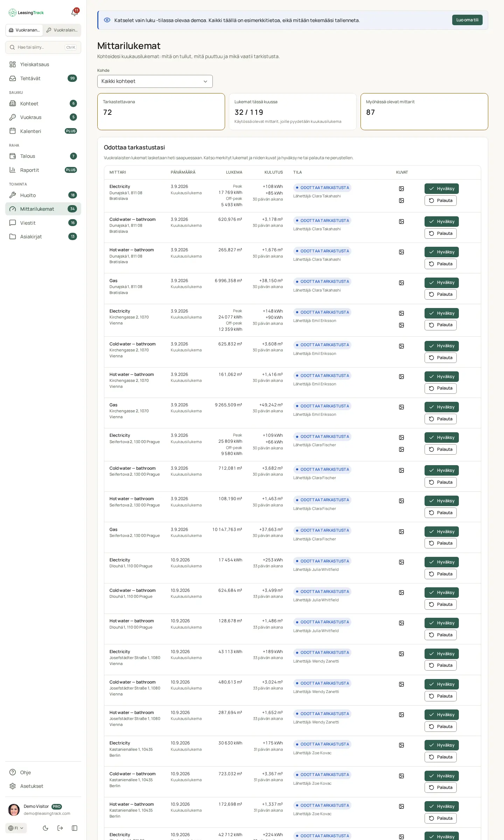Click the Demo Visitor avatar
This screenshot has width=504, height=840.
tap(14, 810)
